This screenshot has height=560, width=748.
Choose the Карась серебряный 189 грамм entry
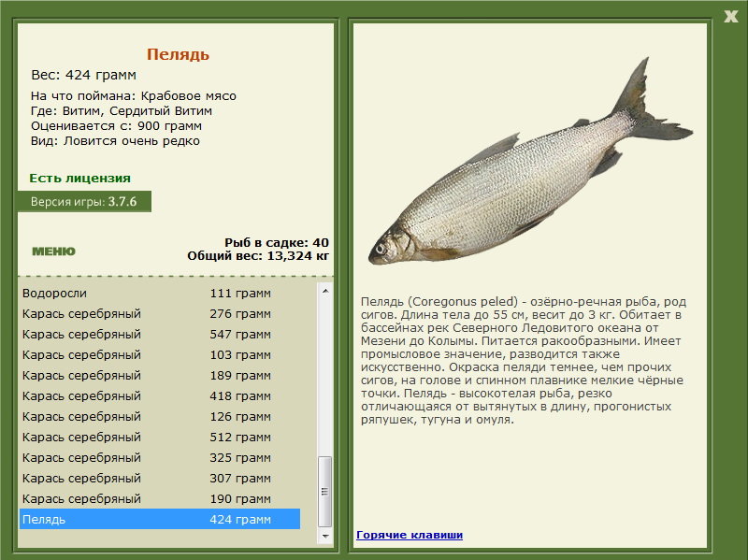160,375
